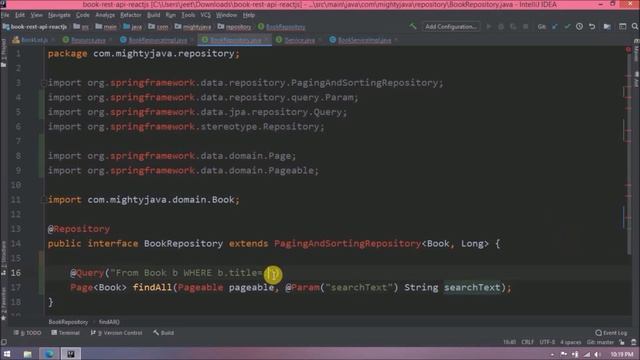Open the Version Control tool window

pos(116,333)
